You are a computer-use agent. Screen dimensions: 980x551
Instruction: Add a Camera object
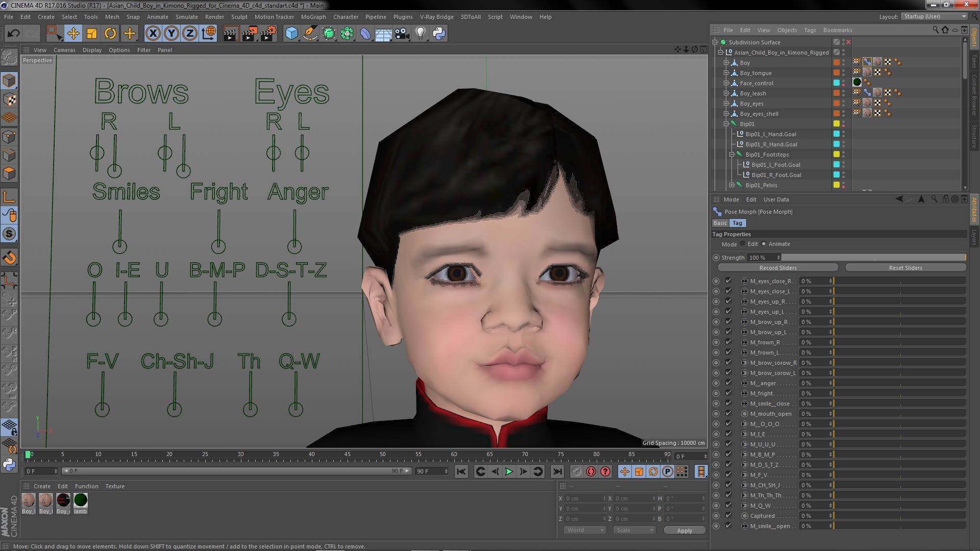[x=402, y=34]
